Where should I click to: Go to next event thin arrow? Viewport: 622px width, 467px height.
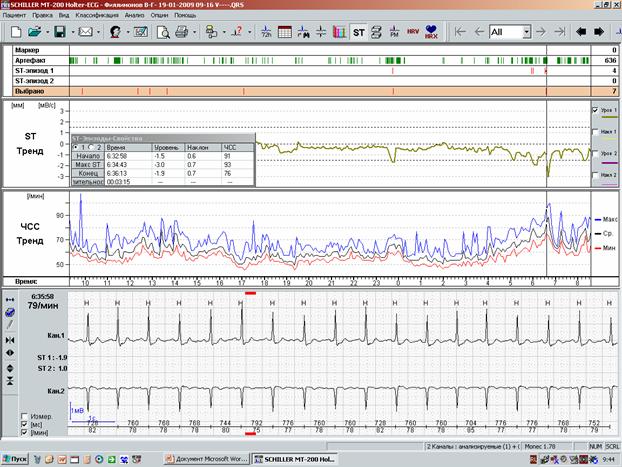(541, 32)
